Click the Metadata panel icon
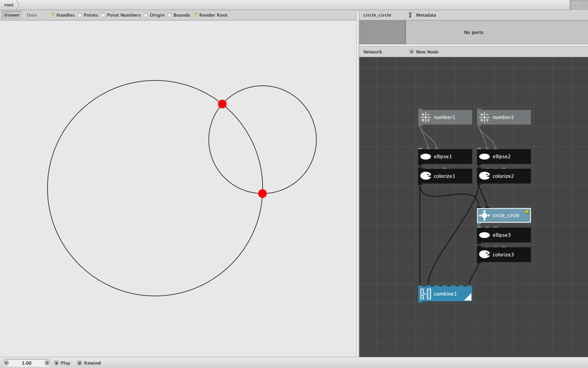This screenshot has width=588, height=368. tap(412, 15)
